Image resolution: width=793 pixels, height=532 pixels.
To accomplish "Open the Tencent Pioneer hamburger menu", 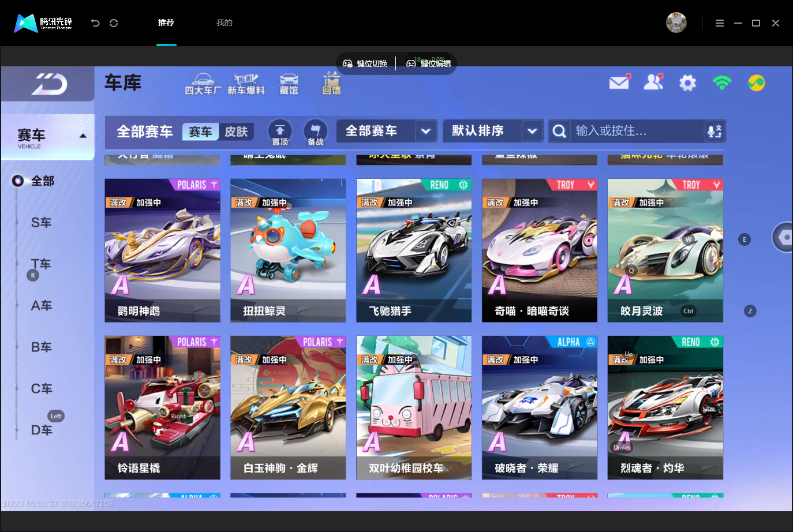I will click(x=720, y=23).
